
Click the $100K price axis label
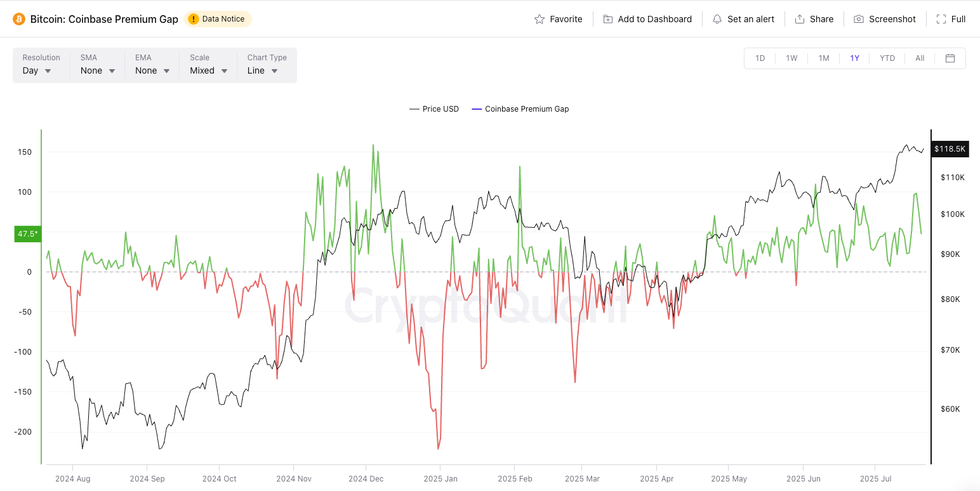(x=953, y=214)
